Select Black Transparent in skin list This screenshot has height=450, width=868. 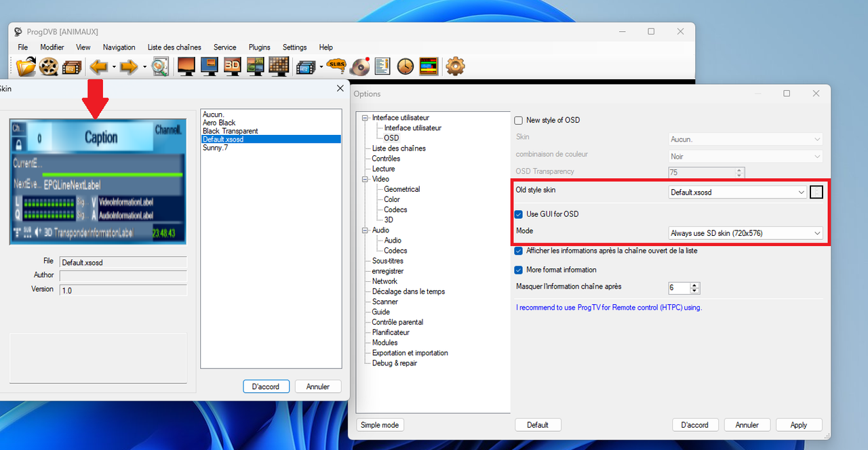click(x=231, y=131)
